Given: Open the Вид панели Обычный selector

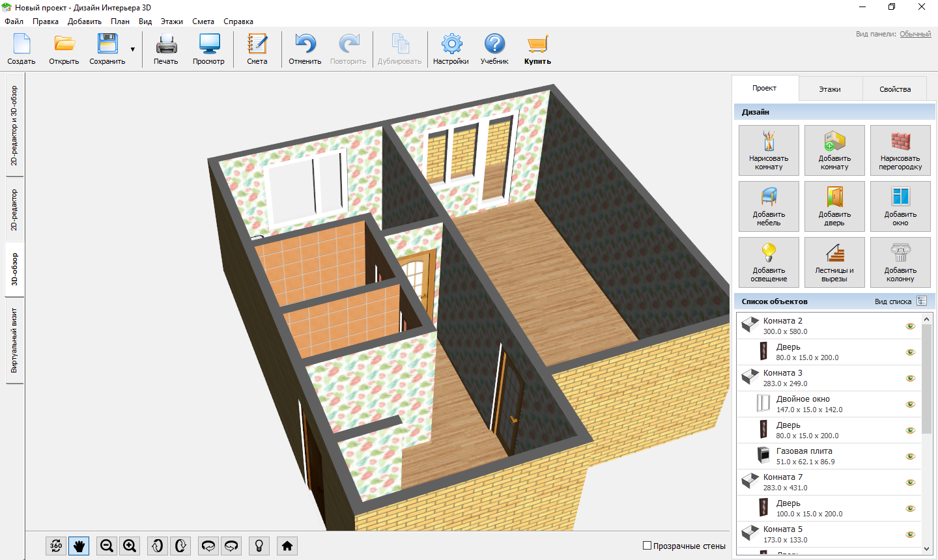Looking at the screenshot, I should pyautogui.click(x=915, y=34).
